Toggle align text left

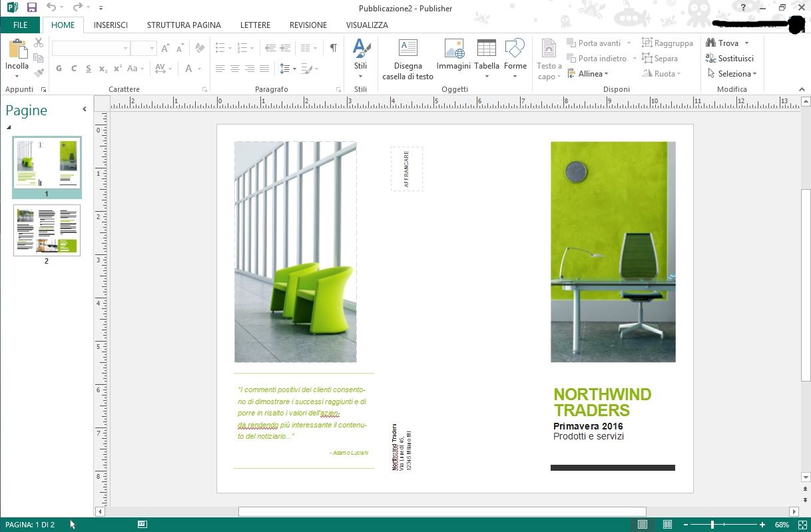(x=220, y=69)
